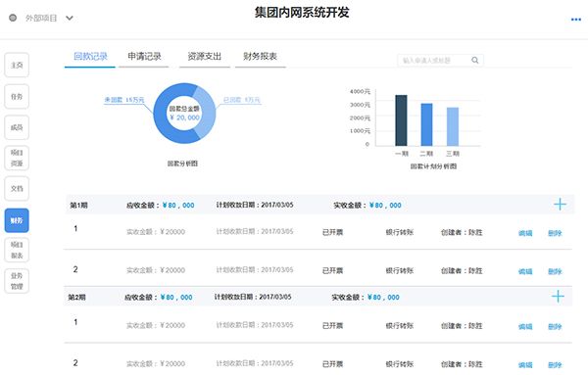Select the 第1期 header row label
The width and height of the screenshot is (588, 375).
(78, 205)
